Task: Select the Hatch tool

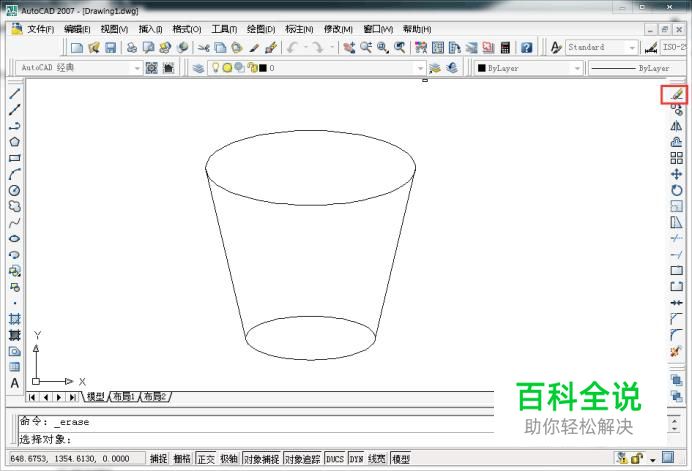Action: [x=15, y=319]
